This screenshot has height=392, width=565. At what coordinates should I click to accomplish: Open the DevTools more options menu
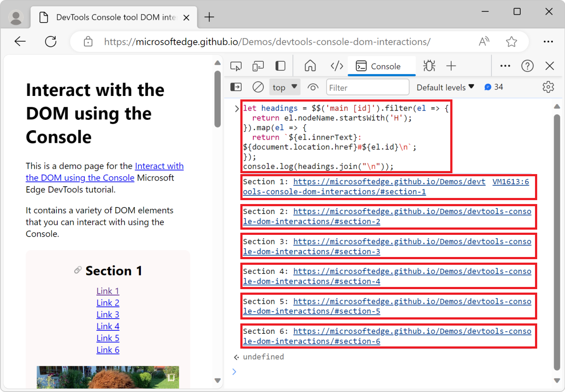pyautogui.click(x=505, y=66)
